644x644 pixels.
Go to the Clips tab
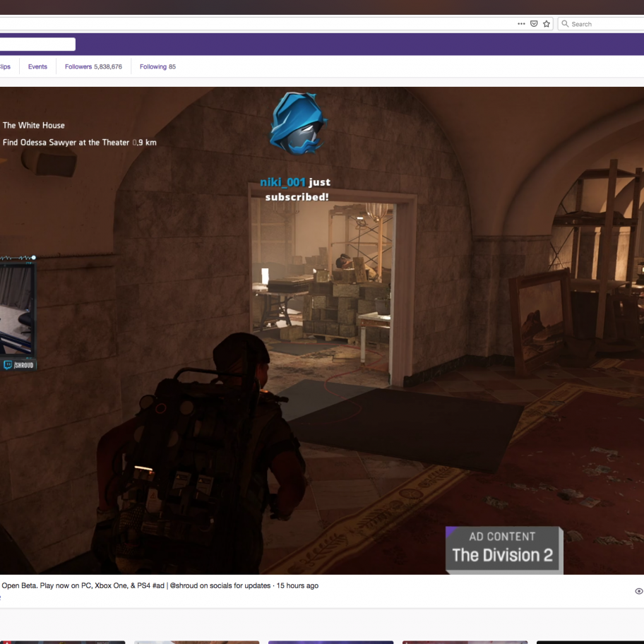(5, 67)
